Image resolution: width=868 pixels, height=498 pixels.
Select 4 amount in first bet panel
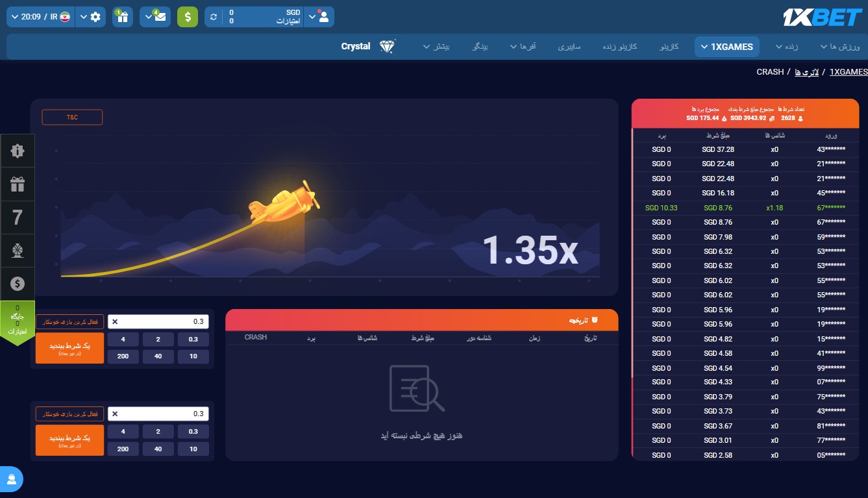123,339
